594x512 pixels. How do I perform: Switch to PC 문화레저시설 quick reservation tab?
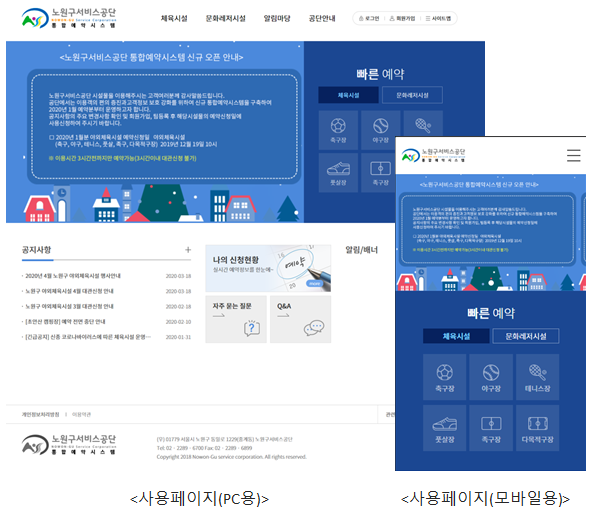(412, 95)
